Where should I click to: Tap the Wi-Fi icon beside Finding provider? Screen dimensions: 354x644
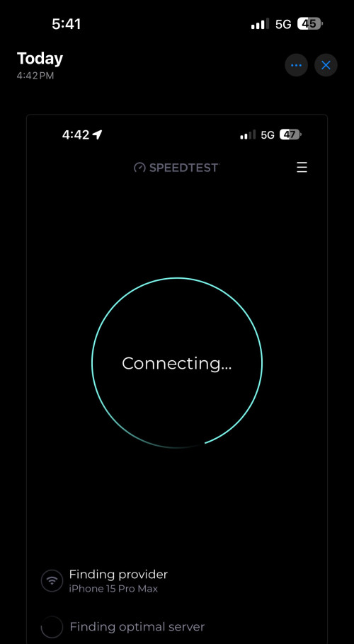[52, 581]
